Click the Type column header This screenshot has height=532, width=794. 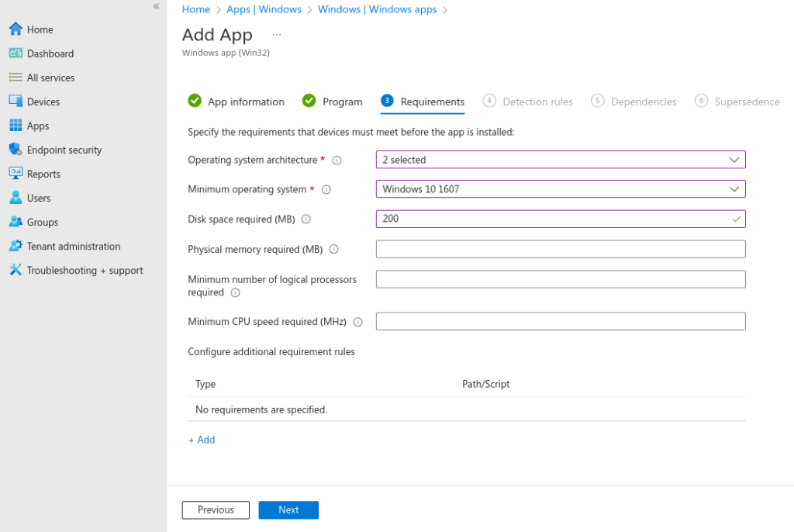tap(205, 384)
